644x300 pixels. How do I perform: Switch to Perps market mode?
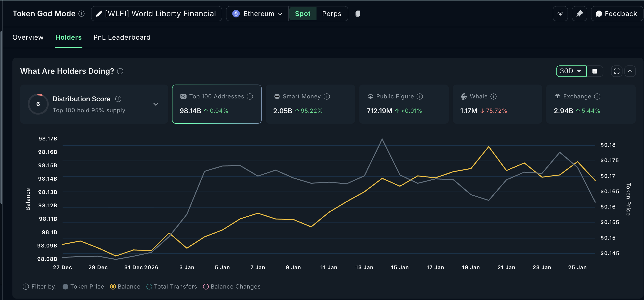(x=332, y=14)
